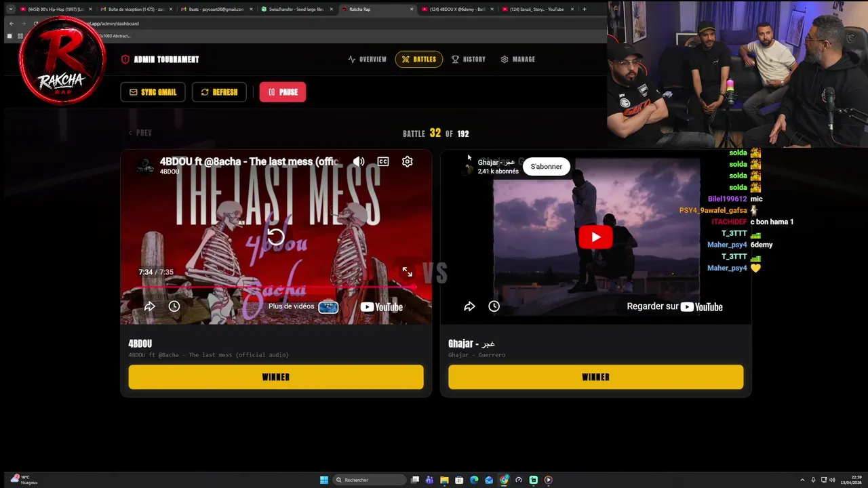Select the Battles tab
The image size is (868, 488).
[419, 60]
